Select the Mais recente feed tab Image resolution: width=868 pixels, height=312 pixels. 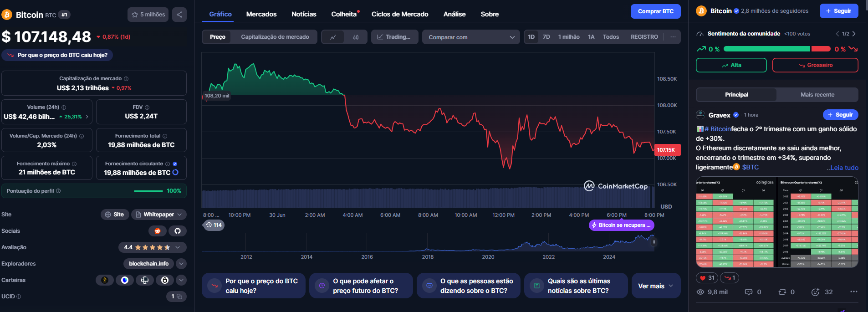(x=817, y=95)
